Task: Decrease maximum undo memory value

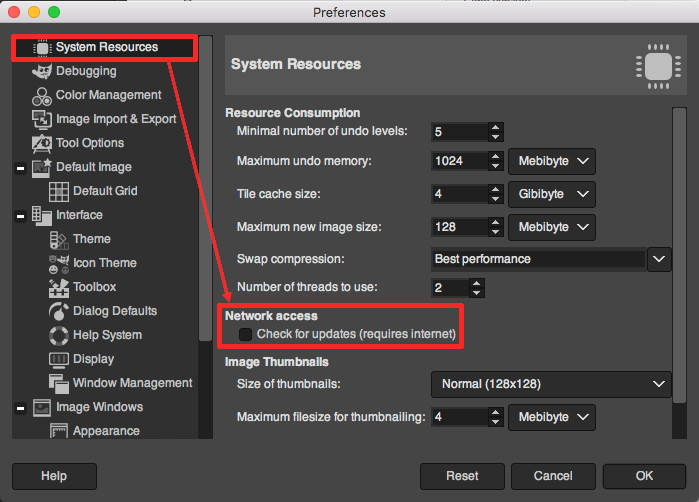Action: pos(495,166)
